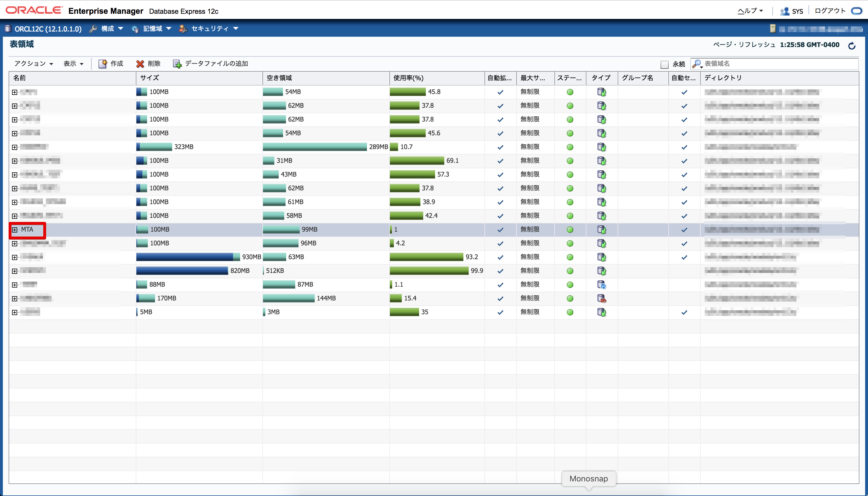Click the ログアウト (Logout) link

click(830, 11)
